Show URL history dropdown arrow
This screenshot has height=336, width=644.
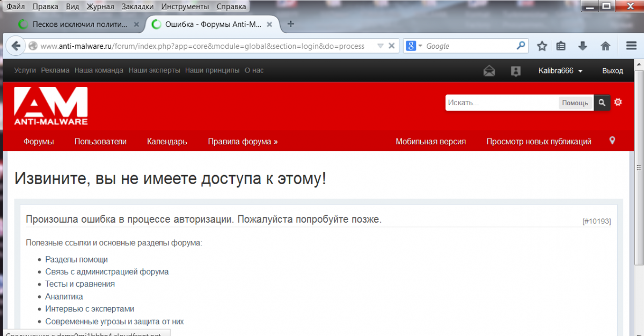pyautogui.click(x=380, y=46)
